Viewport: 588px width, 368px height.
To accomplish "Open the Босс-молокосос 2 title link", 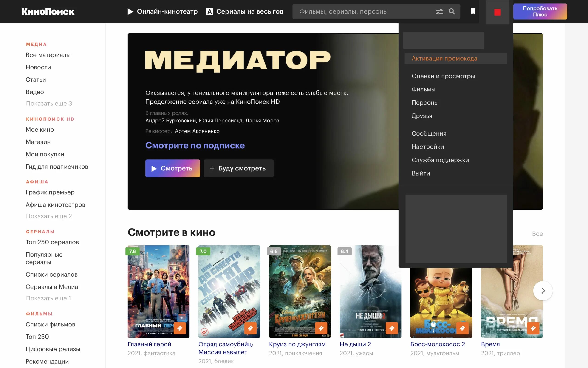I will 438,344.
